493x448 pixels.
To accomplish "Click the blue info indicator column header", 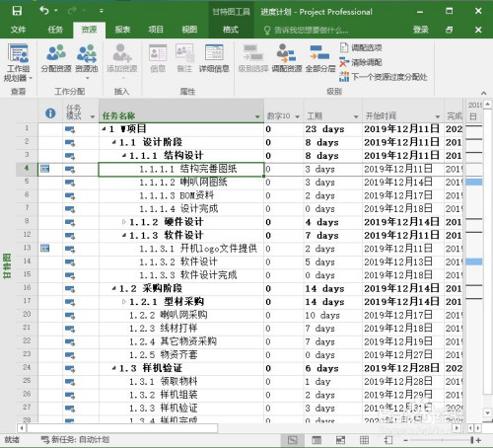I will (x=50, y=113).
